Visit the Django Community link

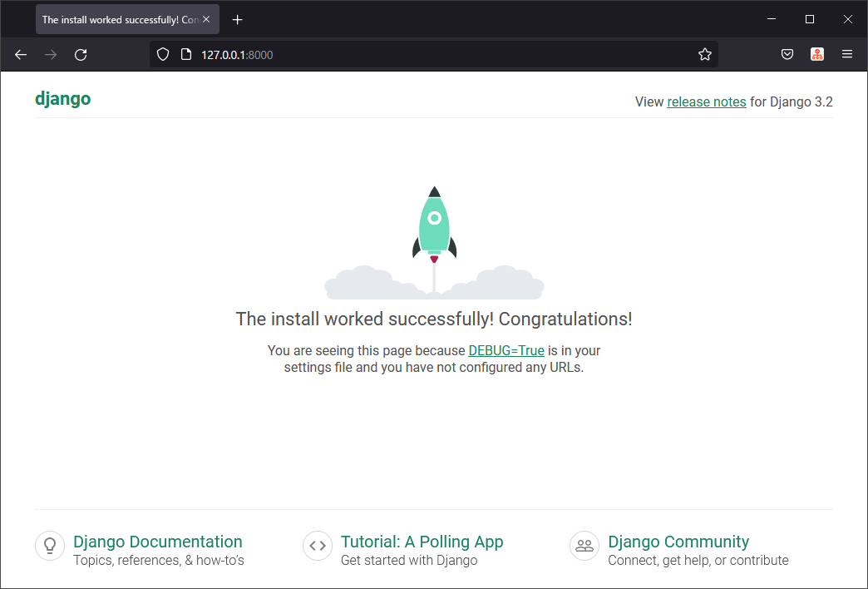[678, 542]
